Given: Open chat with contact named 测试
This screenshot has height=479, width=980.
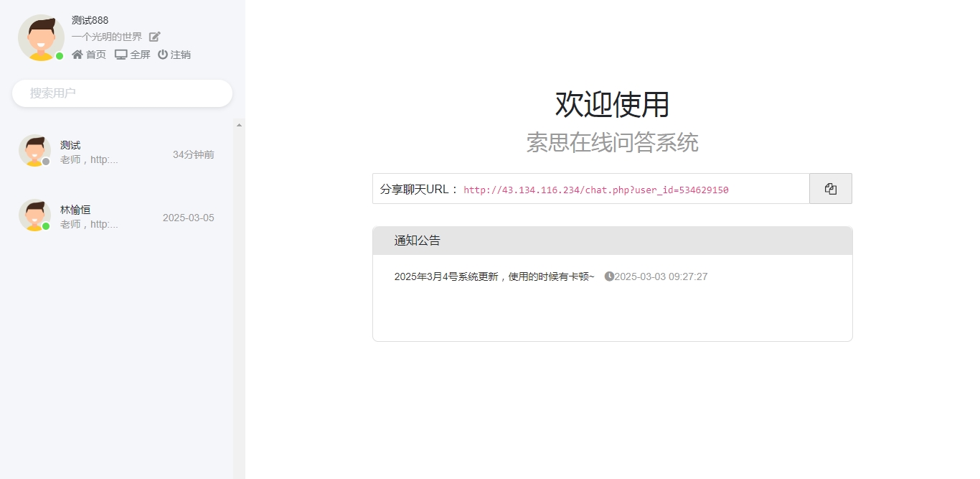Looking at the screenshot, I should click(x=70, y=146).
